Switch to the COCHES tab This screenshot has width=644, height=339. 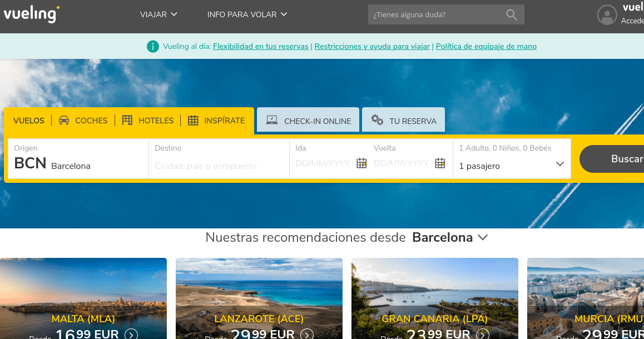click(83, 121)
